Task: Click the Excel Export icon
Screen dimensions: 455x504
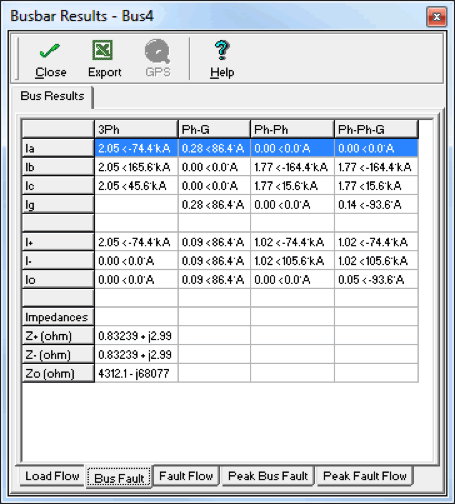Action: pos(103,50)
